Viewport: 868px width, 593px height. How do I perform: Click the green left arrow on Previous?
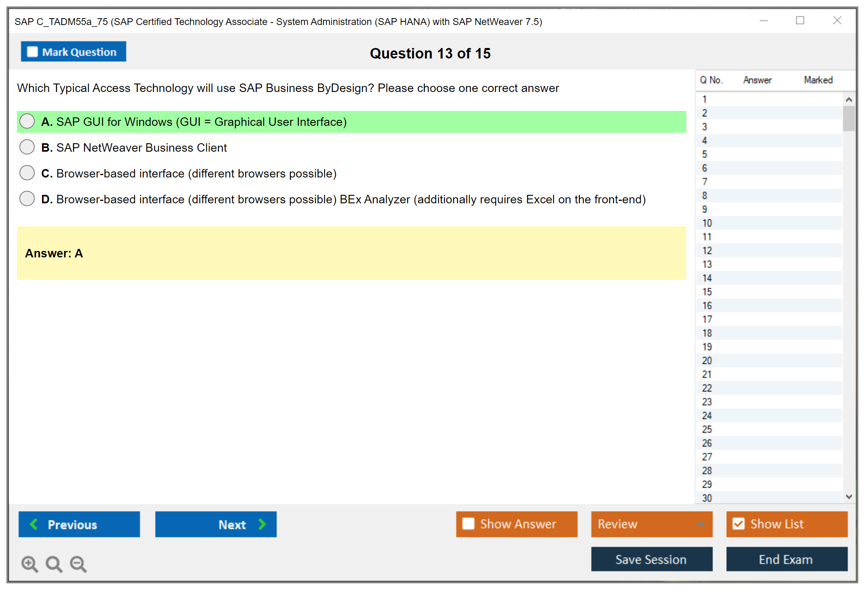pos(34,524)
